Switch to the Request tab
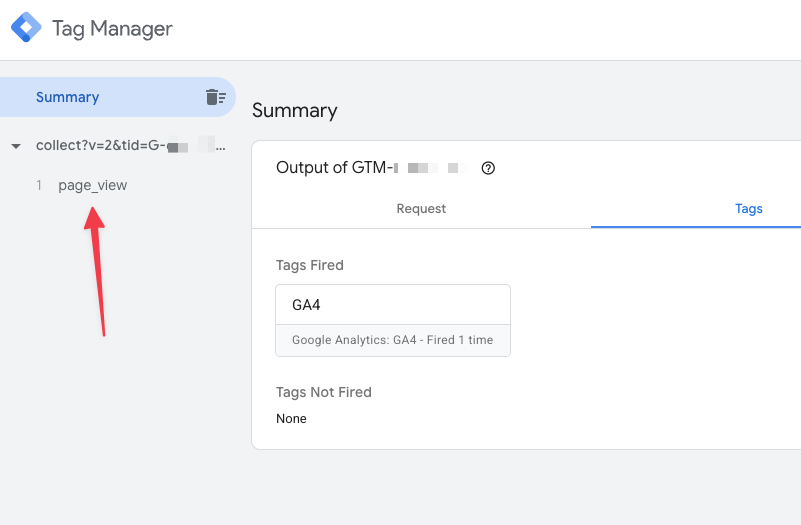 coord(421,208)
